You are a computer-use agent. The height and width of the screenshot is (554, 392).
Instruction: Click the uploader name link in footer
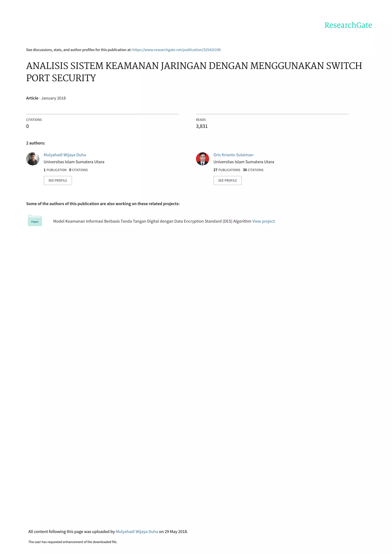[137, 531]
